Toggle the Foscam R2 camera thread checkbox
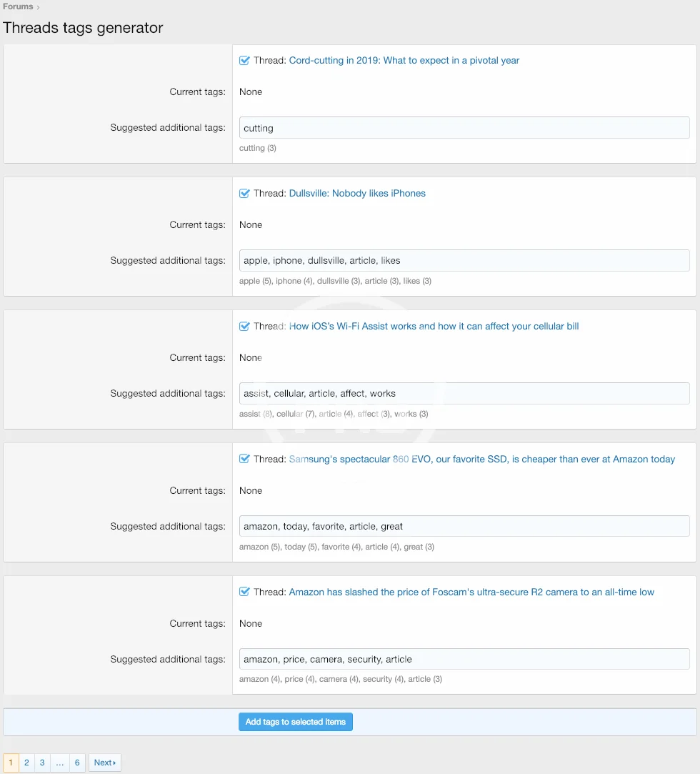 click(244, 592)
